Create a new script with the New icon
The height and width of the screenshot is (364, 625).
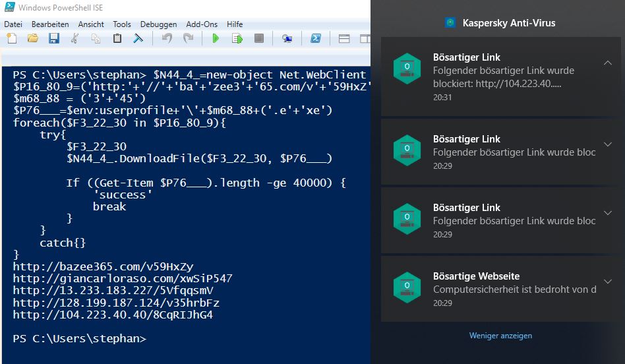12,38
